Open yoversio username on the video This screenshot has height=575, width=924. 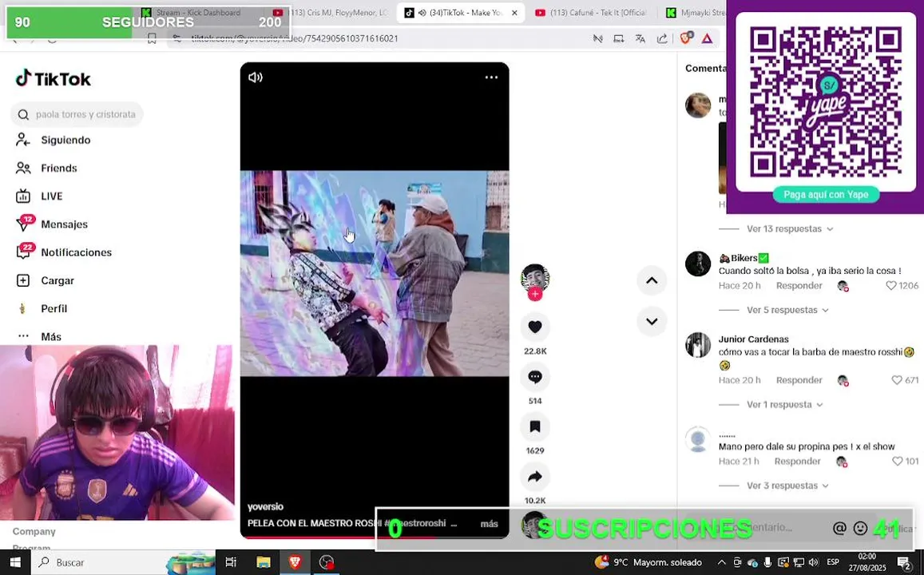pyautogui.click(x=265, y=506)
